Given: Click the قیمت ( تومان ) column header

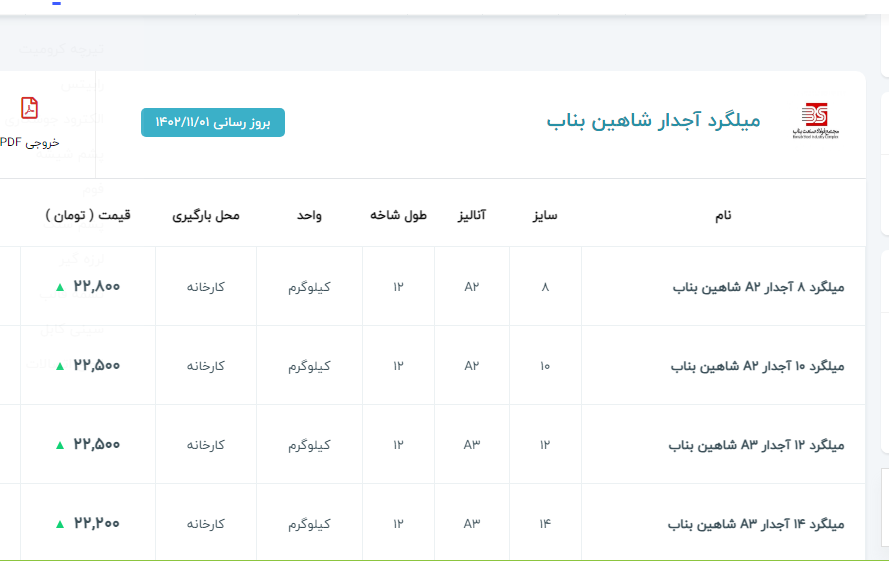Looking at the screenshot, I should pos(88,215).
